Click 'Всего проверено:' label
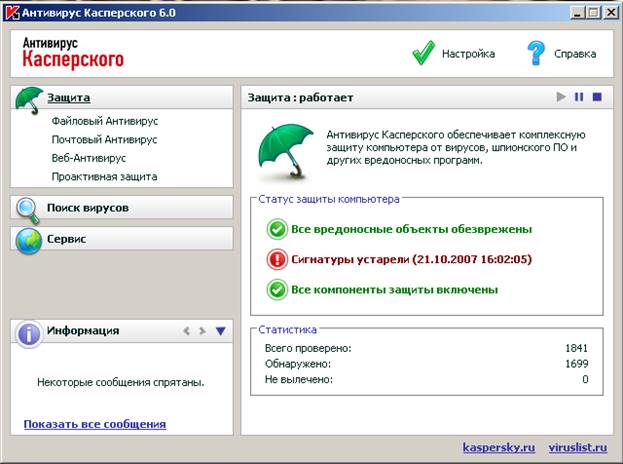This screenshot has width=623, height=464. [x=308, y=348]
